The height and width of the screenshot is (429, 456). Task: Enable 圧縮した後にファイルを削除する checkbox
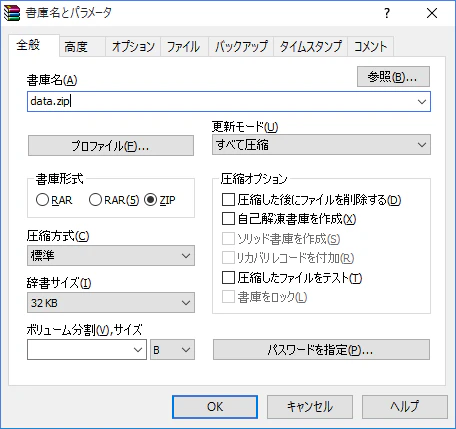pyautogui.click(x=228, y=200)
